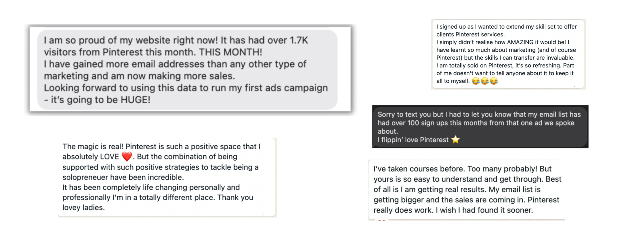Click the 'I've taken courses before' testimonial
This screenshot has height=238, width=644.
pos(466,190)
